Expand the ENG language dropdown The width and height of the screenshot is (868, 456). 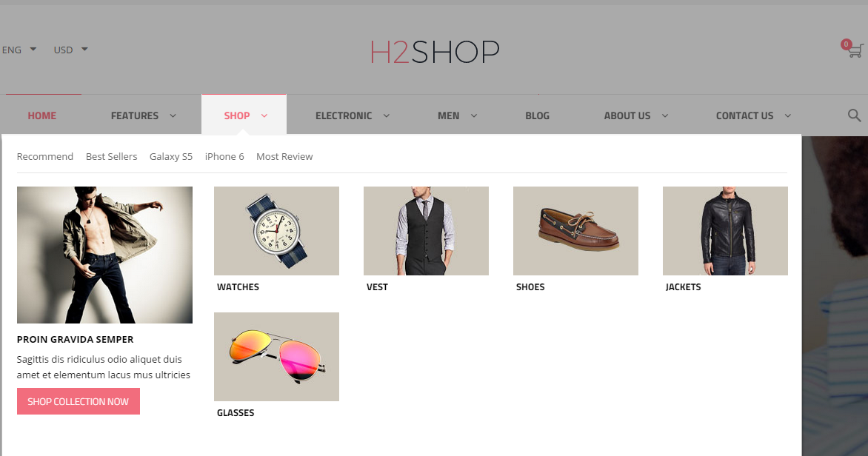pyautogui.click(x=19, y=50)
